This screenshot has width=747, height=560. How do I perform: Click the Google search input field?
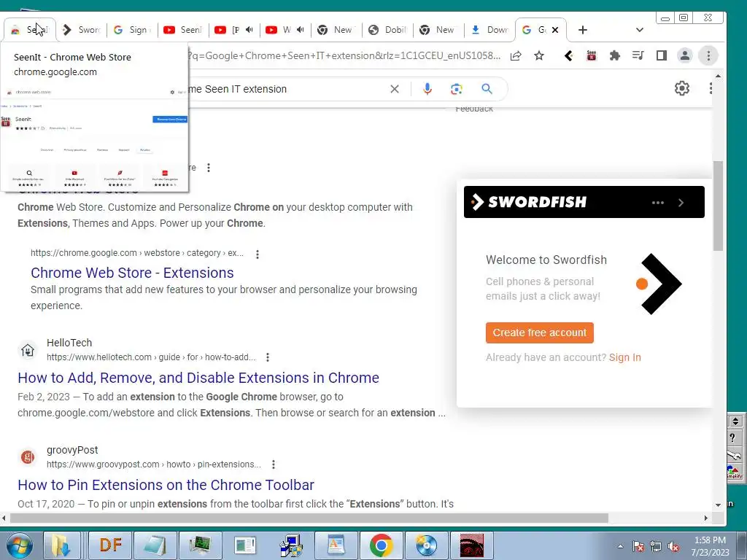pyautogui.click(x=286, y=89)
